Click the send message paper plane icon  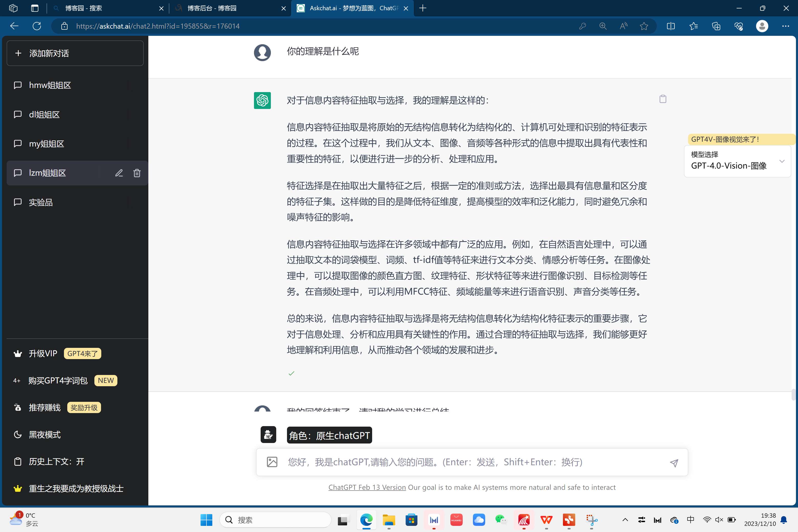click(674, 462)
